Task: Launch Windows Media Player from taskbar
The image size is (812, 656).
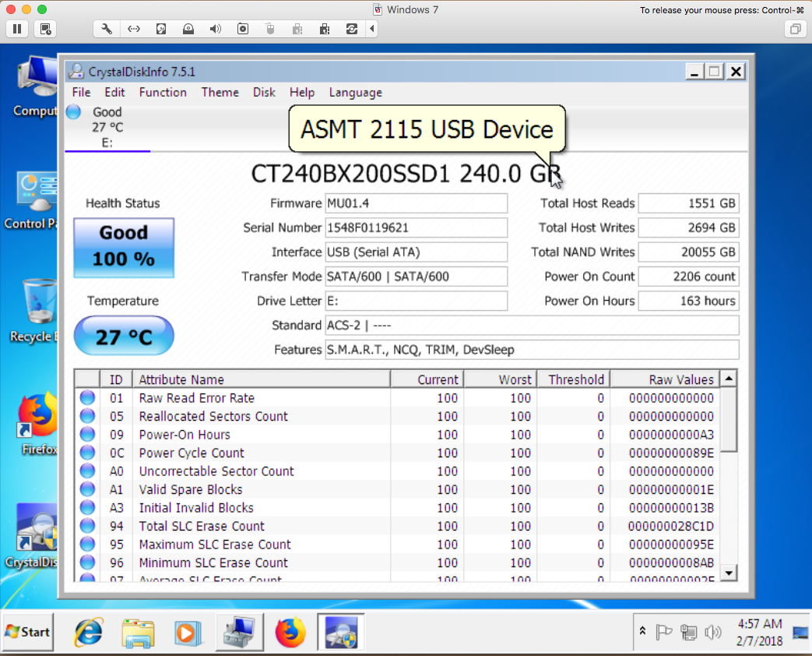Action: point(185,632)
